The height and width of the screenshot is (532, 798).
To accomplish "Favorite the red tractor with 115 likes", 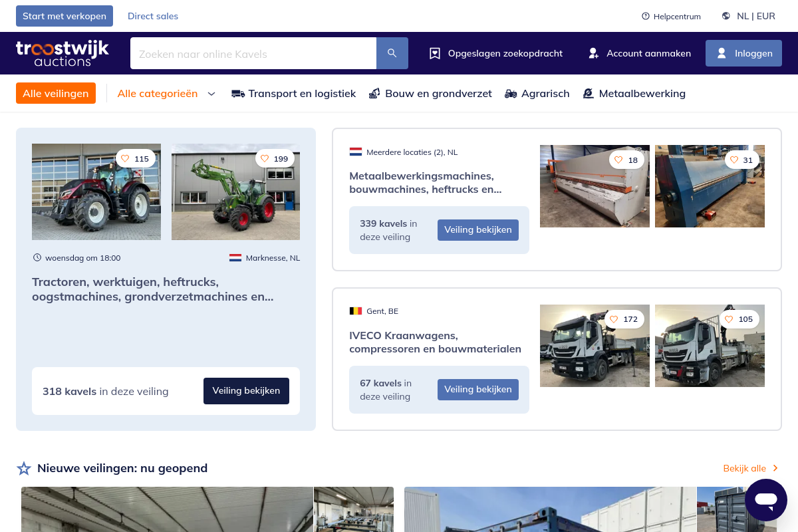I will coord(125,159).
